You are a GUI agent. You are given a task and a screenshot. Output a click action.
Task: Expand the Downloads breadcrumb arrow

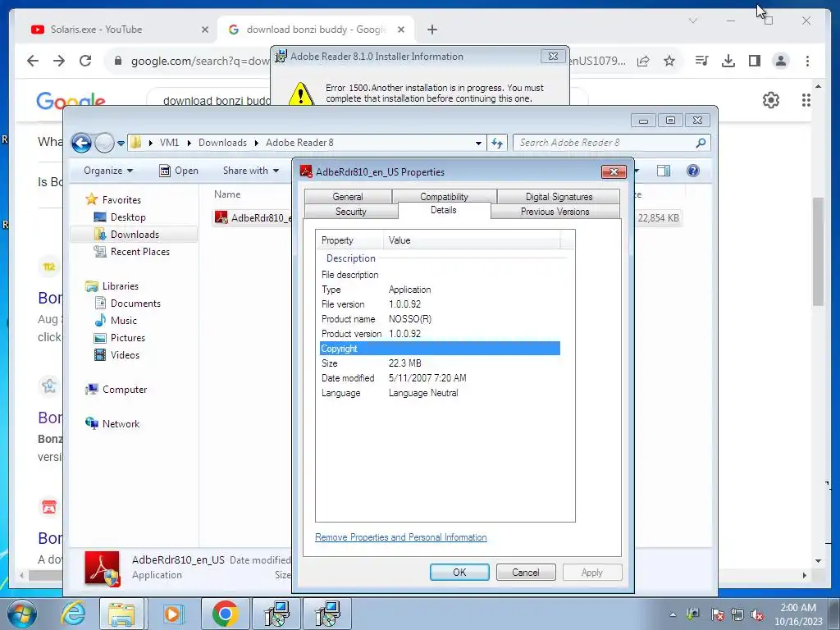pos(256,143)
